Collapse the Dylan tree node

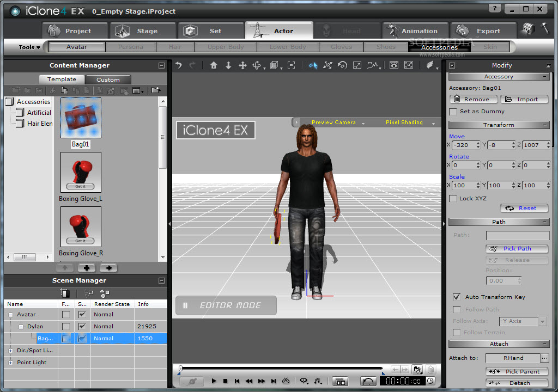tap(21, 327)
